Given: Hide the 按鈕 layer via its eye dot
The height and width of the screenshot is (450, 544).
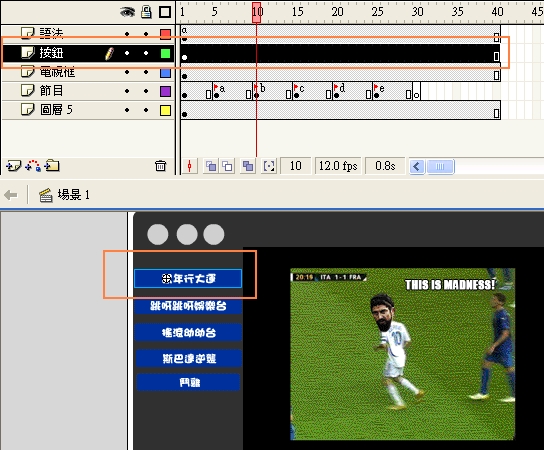Looking at the screenshot, I should pos(127,53).
